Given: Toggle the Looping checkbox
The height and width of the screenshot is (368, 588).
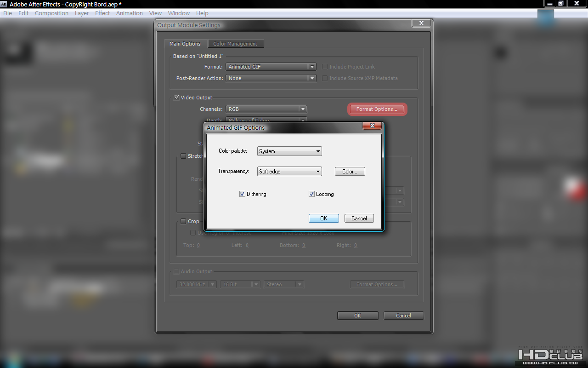Looking at the screenshot, I should coord(311,194).
